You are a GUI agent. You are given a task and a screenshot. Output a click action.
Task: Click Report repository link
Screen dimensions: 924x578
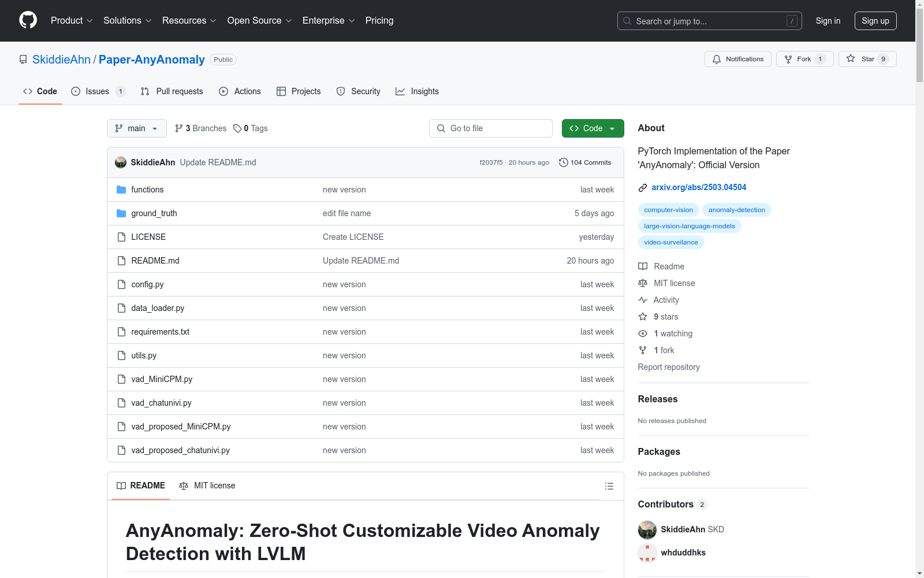tap(669, 367)
